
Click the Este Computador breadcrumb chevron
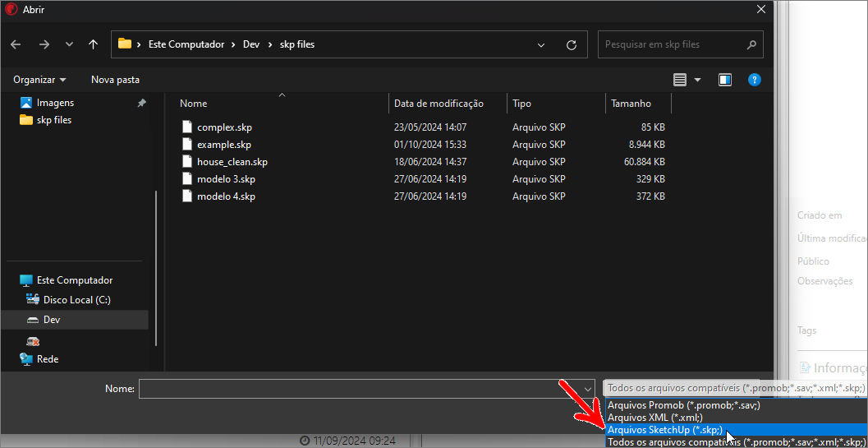[235, 45]
